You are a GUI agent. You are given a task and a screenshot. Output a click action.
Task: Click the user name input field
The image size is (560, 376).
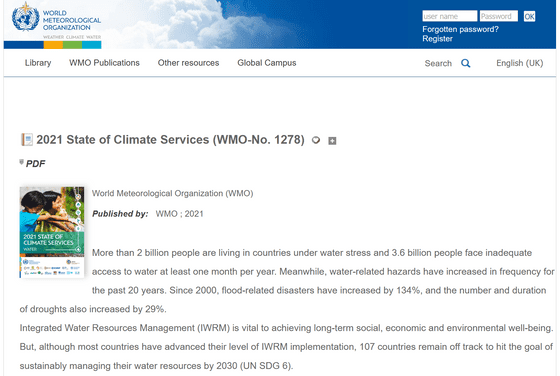pyautogui.click(x=449, y=16)
